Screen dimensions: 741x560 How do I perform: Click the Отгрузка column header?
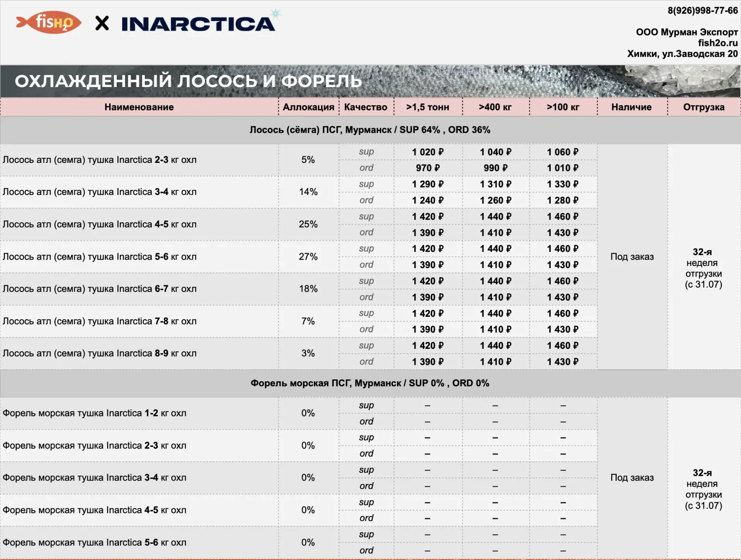(704, 107)
